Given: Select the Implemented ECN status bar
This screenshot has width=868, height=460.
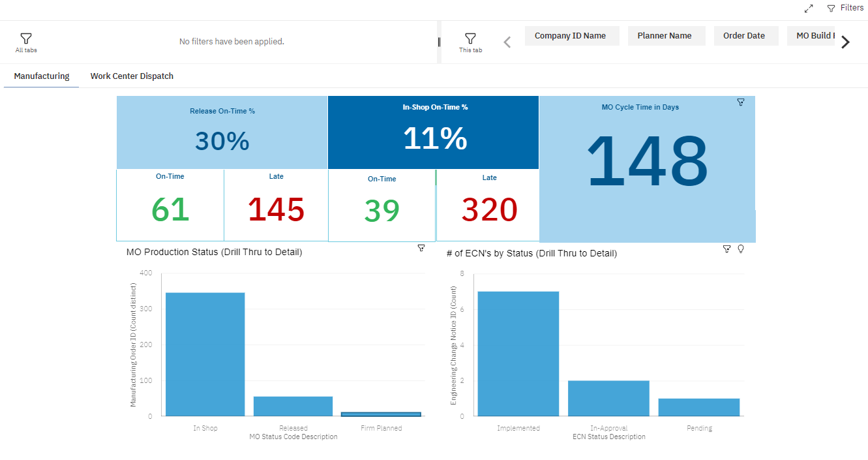Looking at the screenshot, I should 518,353.
